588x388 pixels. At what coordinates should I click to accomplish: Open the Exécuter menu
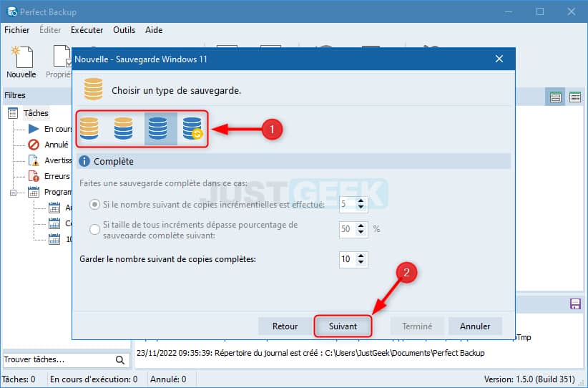tap(87, 30)
